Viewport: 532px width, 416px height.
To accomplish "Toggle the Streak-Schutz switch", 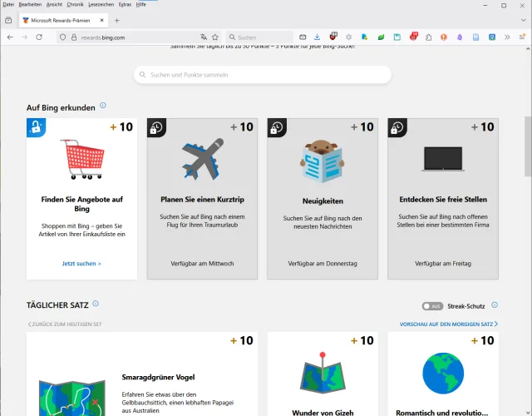I will pos(432,306).
